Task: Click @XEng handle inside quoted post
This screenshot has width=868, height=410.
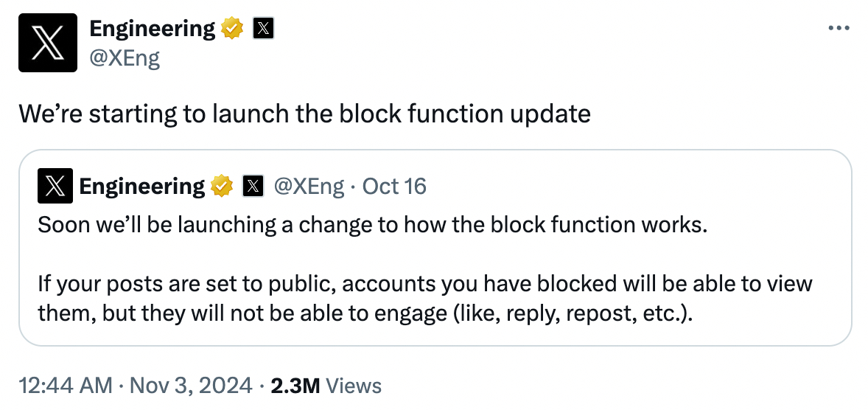Action: coord(309,187)
